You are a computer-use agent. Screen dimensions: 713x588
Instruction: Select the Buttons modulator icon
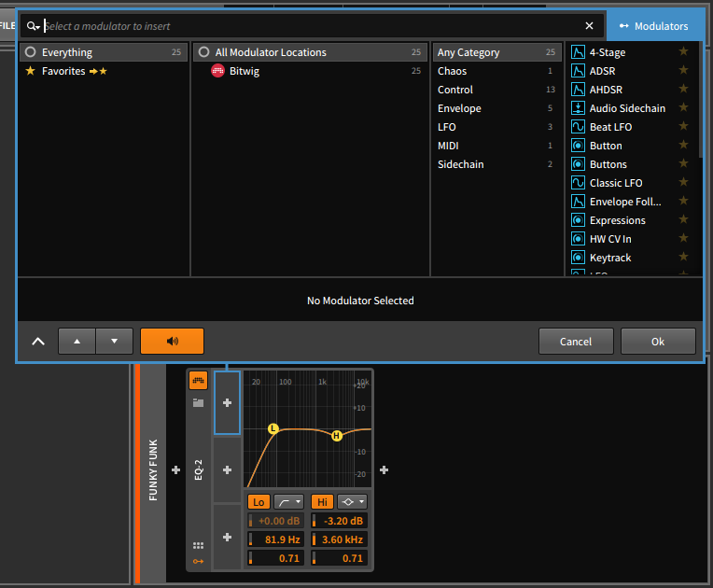[x=578, y=164]
